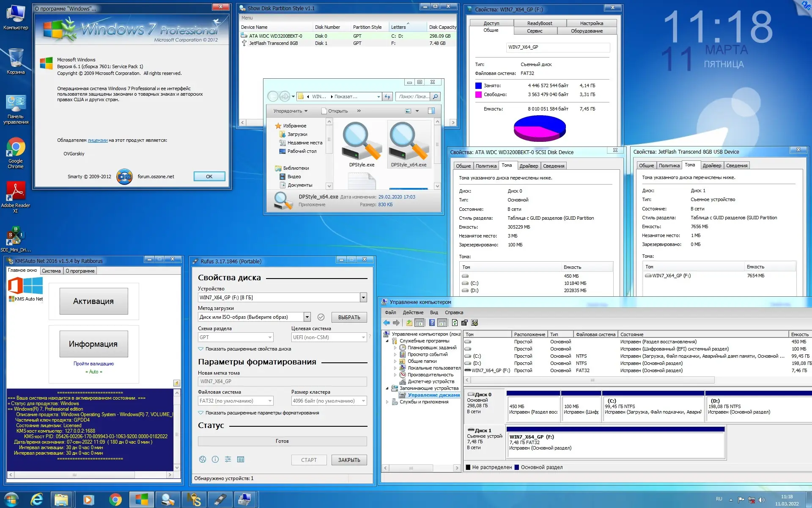Click the Refresh icon in Computer Management toolbar
The width and height of the screenshot is (812, 508).
(x=455, y=323)
